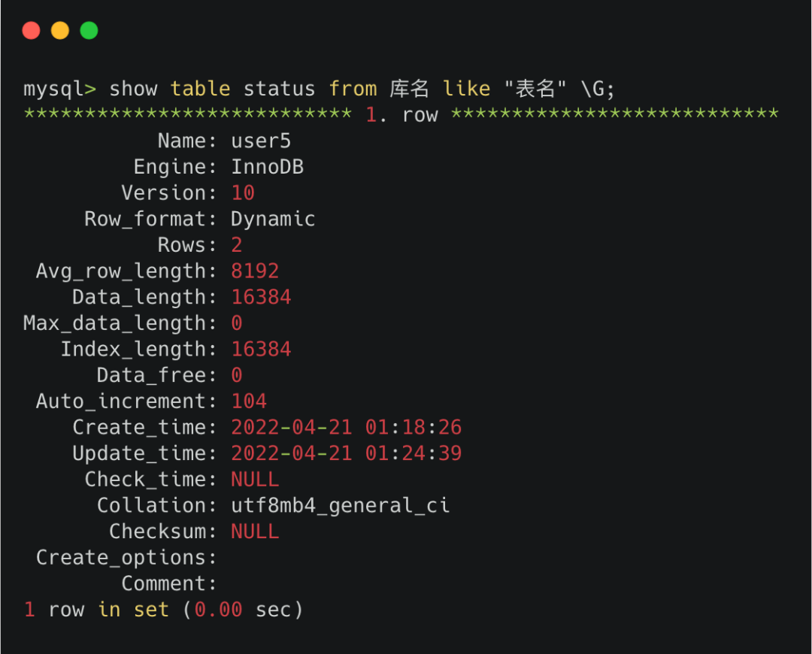The width and height of the screenshot is (812, 654).
Task: Click the Index_length value 16384
Action: click(261, 350)
